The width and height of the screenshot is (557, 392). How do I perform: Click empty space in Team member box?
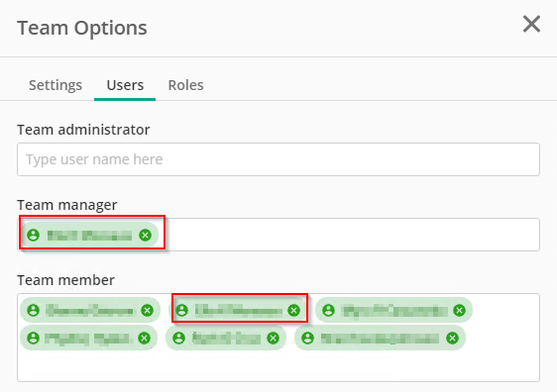point(278,366)
